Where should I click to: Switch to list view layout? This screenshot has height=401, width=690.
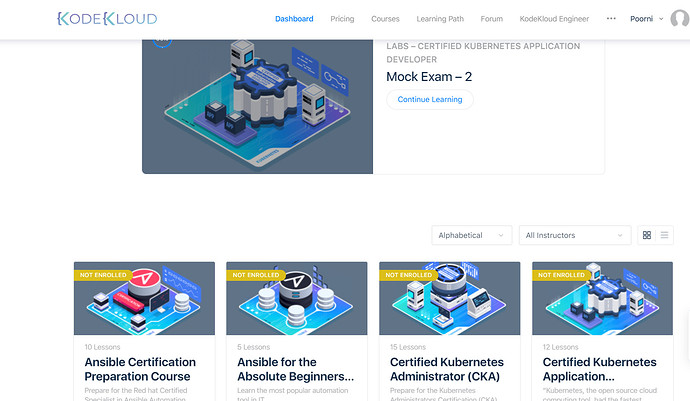click(x=664, y=235)
